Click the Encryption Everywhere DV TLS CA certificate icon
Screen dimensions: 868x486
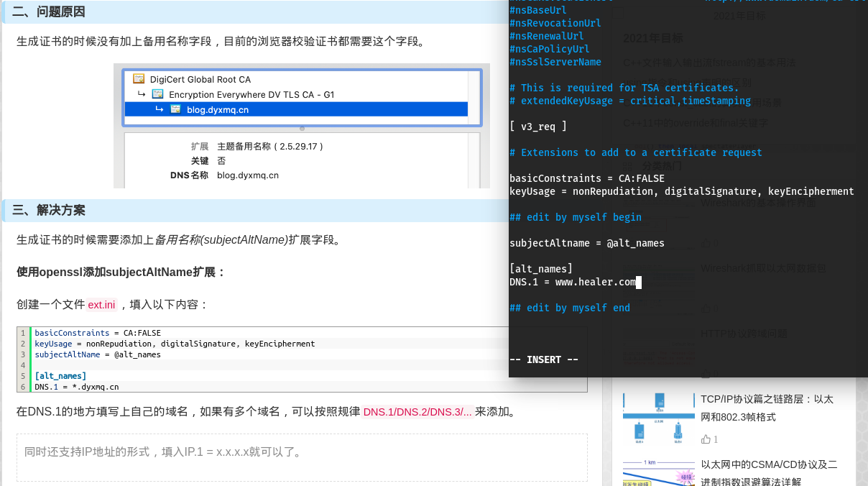(157, 94)
